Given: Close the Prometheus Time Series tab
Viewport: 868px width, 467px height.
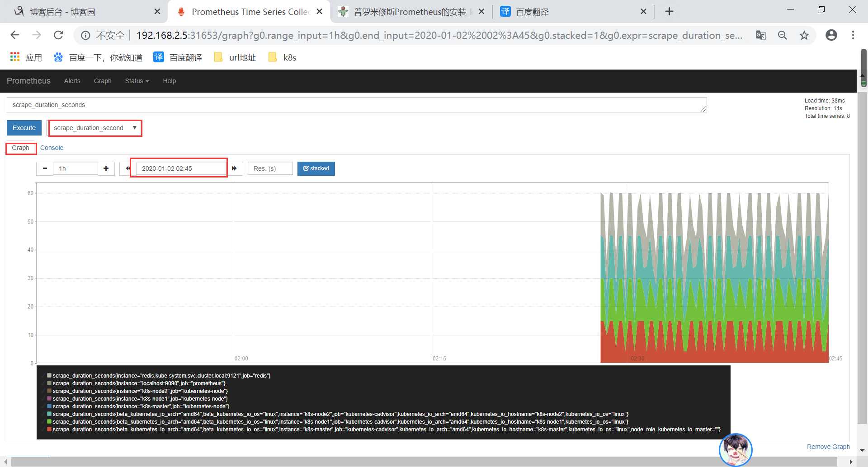Looking at the screenshot, I should 320,12.
